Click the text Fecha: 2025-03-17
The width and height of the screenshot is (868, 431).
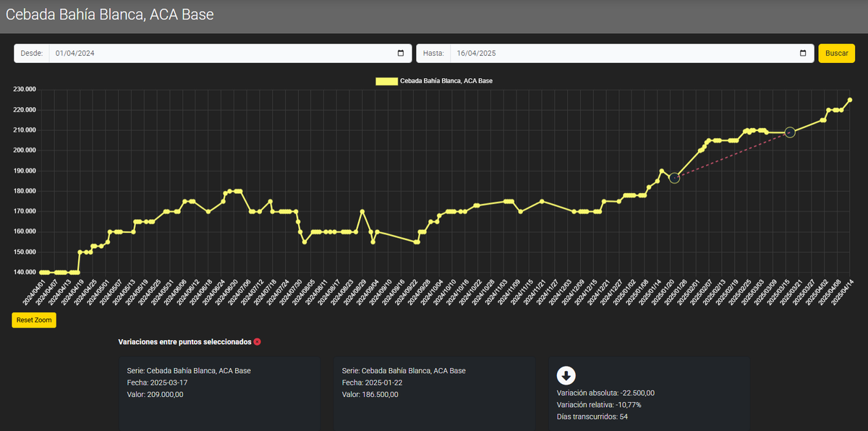156,383
